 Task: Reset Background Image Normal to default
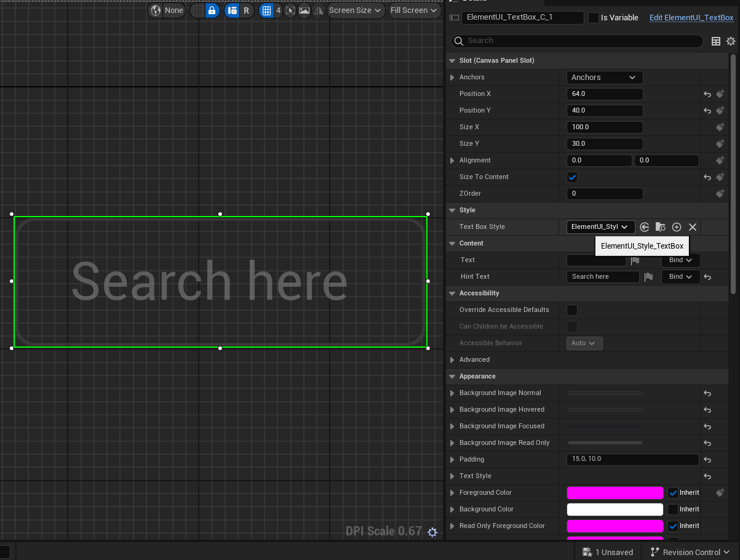coord(707,393)
